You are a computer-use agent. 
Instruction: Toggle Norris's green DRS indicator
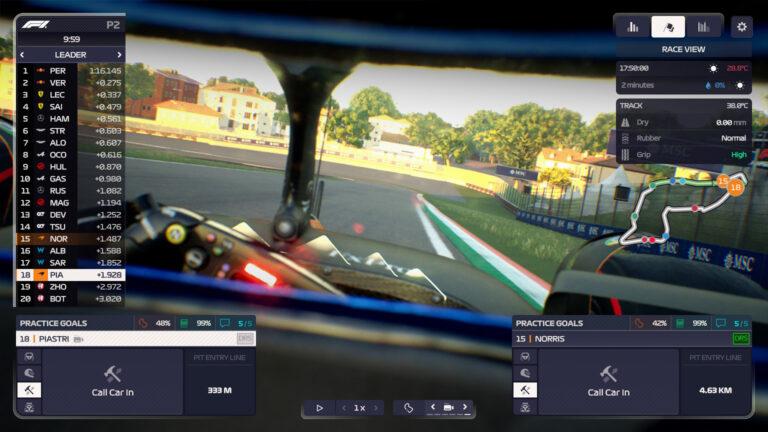[x=741, y=338]
